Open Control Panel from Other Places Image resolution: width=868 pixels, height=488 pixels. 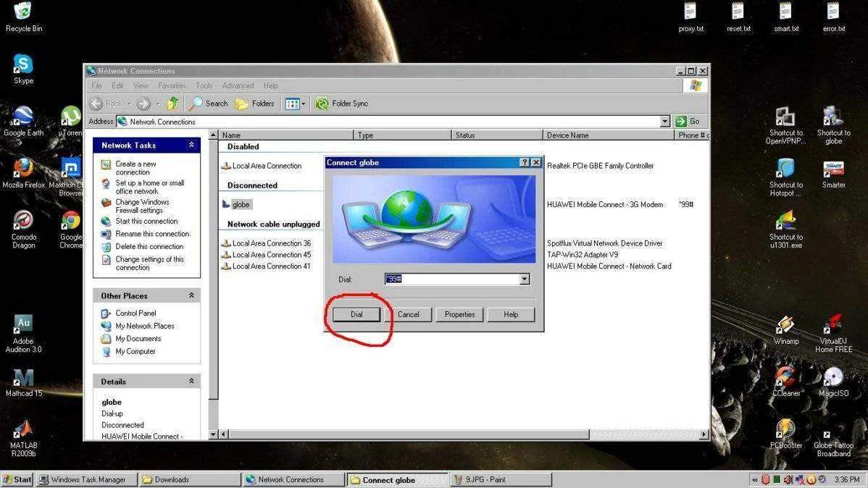coord(135,314)
